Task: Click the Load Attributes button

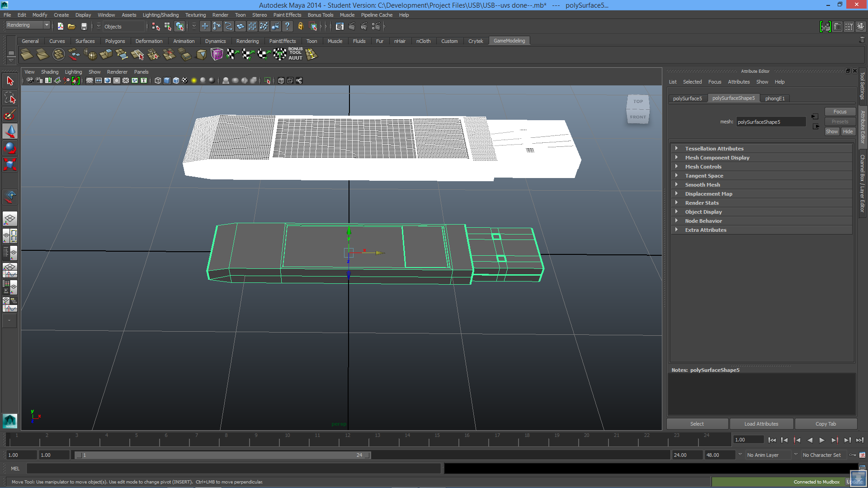Action: tap(761, 424)
